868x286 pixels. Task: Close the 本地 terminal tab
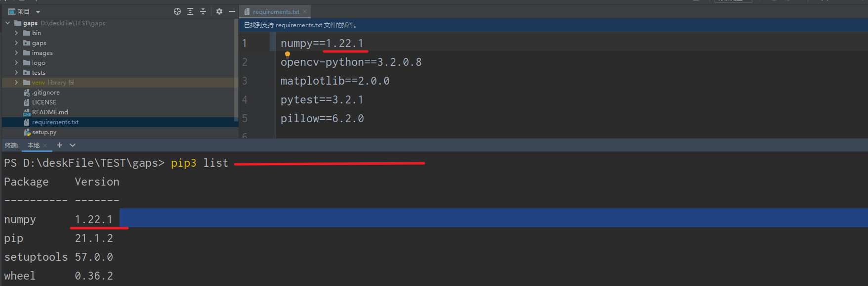(x=45, y=145)
